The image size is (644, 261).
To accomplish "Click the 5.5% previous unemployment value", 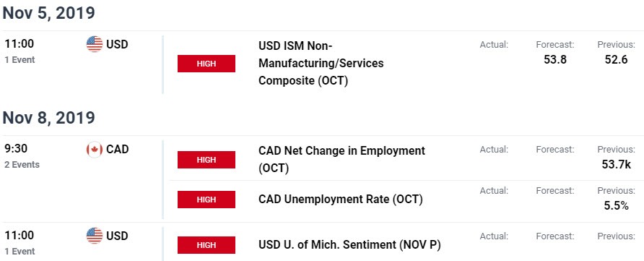I will click(617, 205).
